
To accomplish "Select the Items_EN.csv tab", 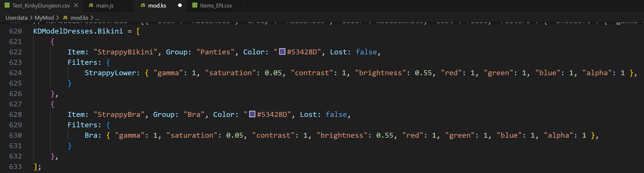I will (216, 5).
